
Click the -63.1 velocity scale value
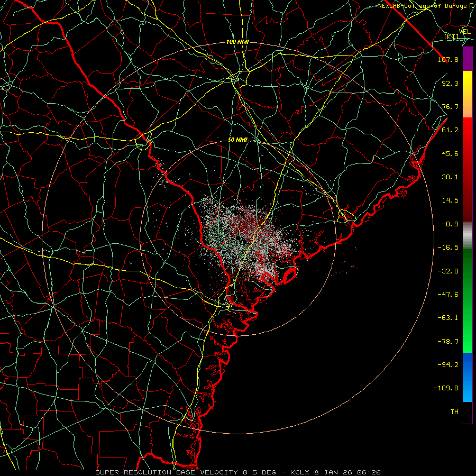coord(448,318)
